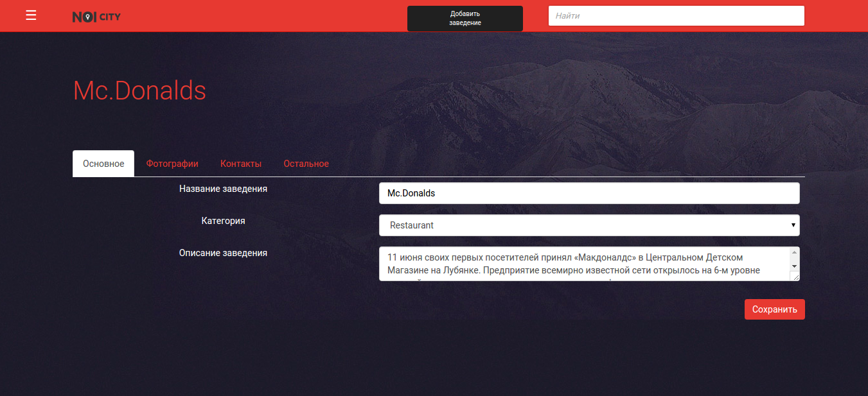868x396 pixels.
Task: Open the Фотографии tab
Action: [172, 164]
